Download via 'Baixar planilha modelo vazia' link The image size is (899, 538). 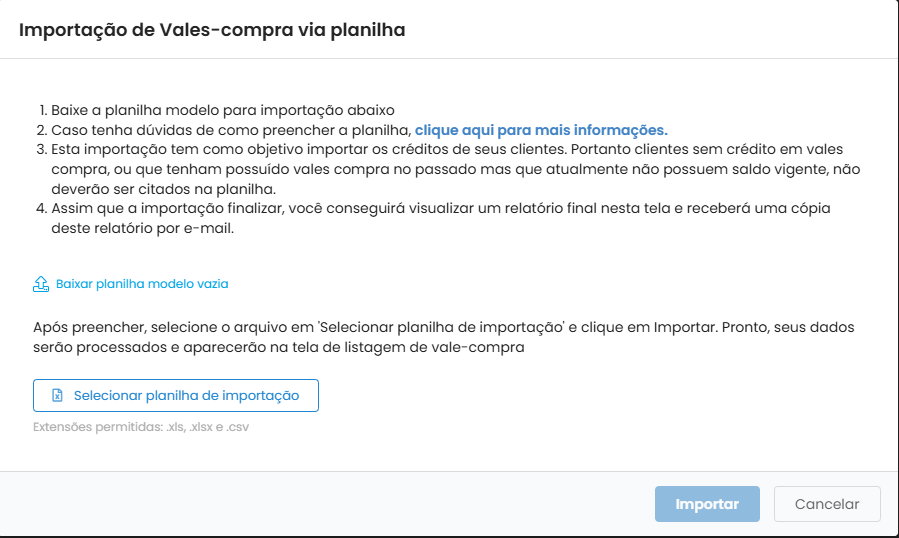click(142, 284)
